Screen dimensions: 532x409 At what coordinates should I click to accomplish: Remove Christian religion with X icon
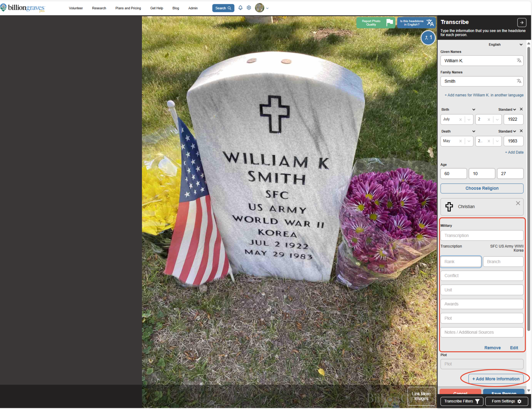coord(518,203)
